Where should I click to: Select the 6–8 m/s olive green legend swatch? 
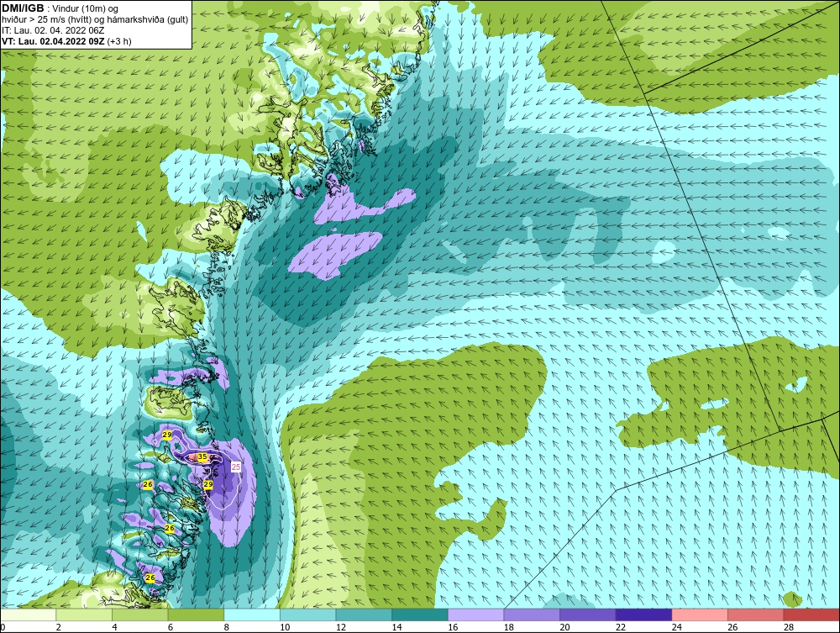pos(196,615)
